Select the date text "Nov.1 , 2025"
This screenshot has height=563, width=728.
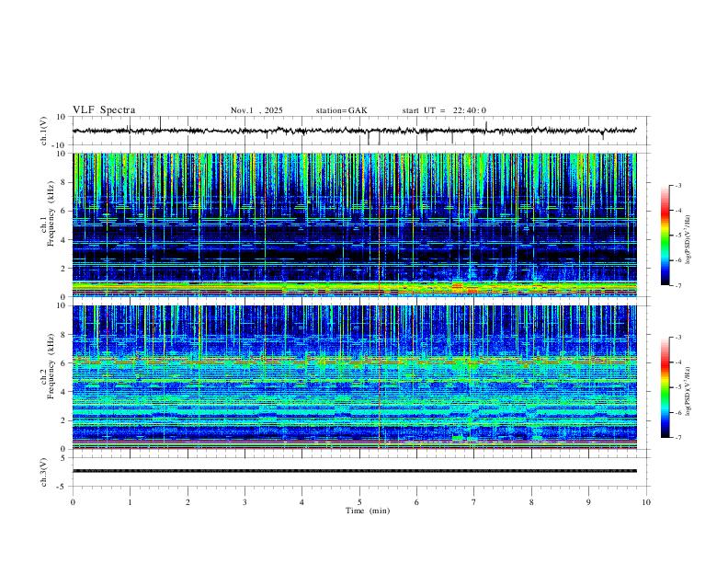tap(256, 110)
